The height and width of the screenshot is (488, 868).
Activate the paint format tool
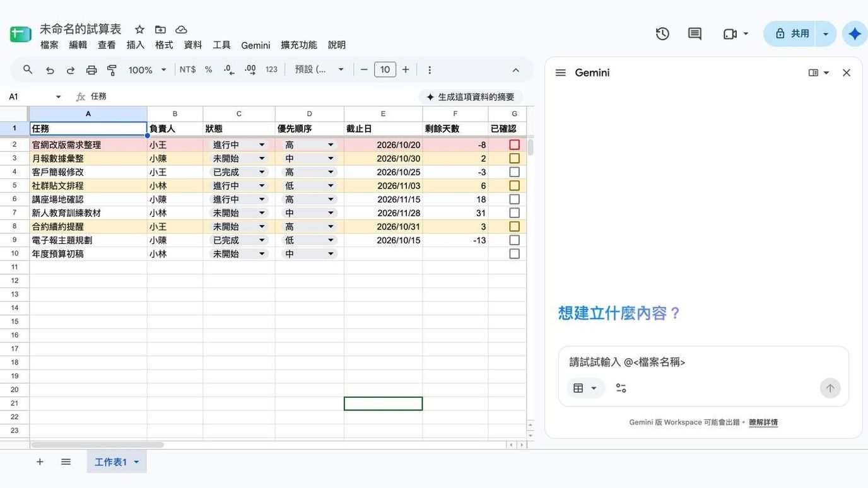coord(112,70)
